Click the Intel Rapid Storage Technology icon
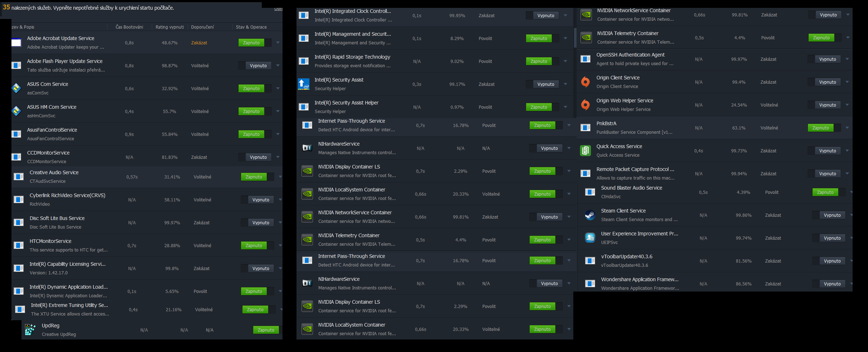 (304, 61)
